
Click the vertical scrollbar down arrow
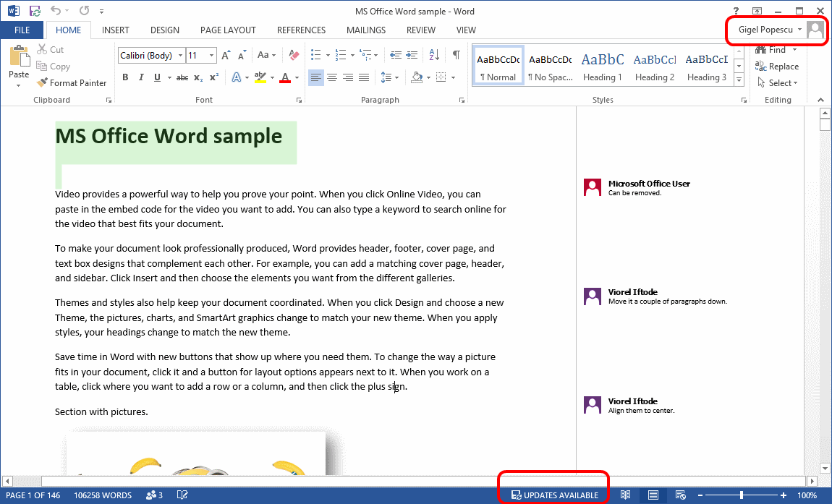(x=825, y=468)
